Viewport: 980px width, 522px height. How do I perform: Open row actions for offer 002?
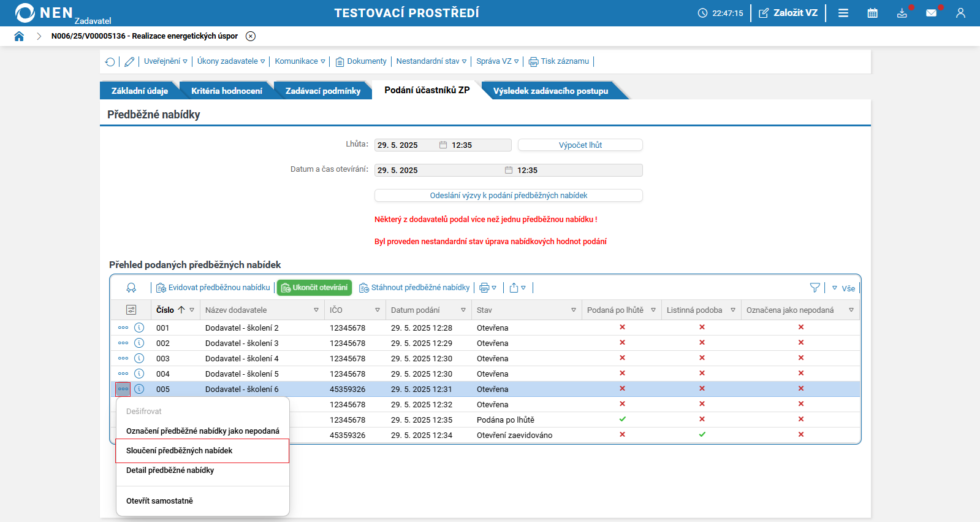coord(123,343)
